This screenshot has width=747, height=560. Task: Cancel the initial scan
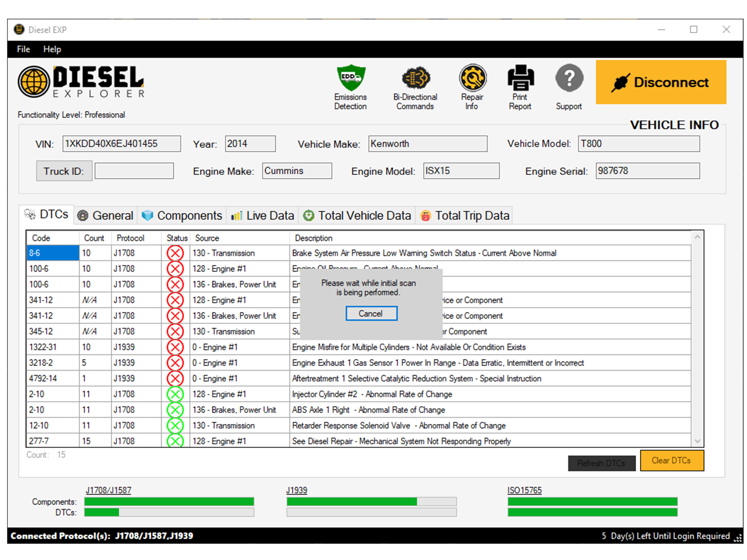click(371, 313)
